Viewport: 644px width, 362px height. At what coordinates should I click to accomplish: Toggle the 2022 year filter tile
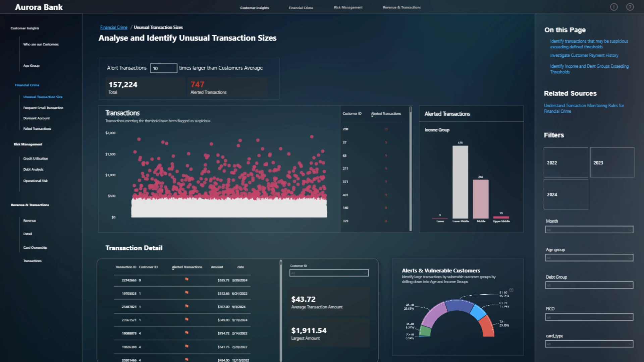pos(566,163)
